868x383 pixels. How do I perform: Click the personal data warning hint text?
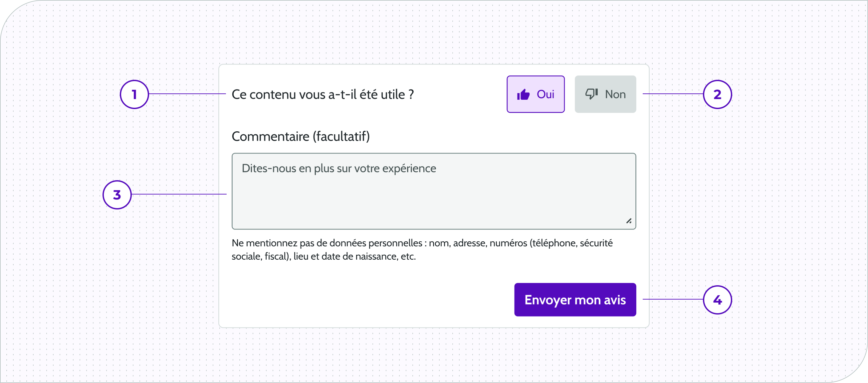click(422, 249)
